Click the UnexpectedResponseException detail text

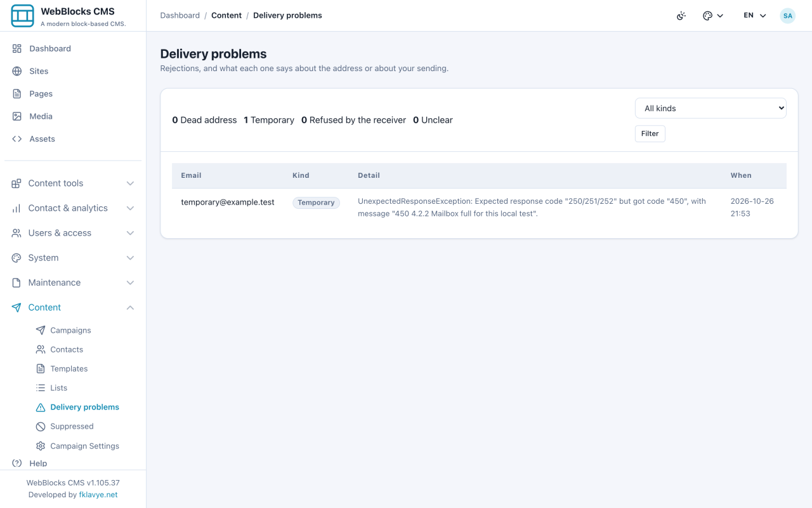click(532, 207)
